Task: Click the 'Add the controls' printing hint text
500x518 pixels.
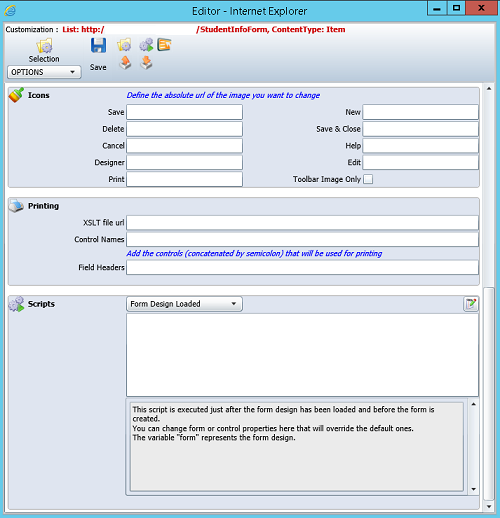Action: pyautogui.click(x=254, y=253)
